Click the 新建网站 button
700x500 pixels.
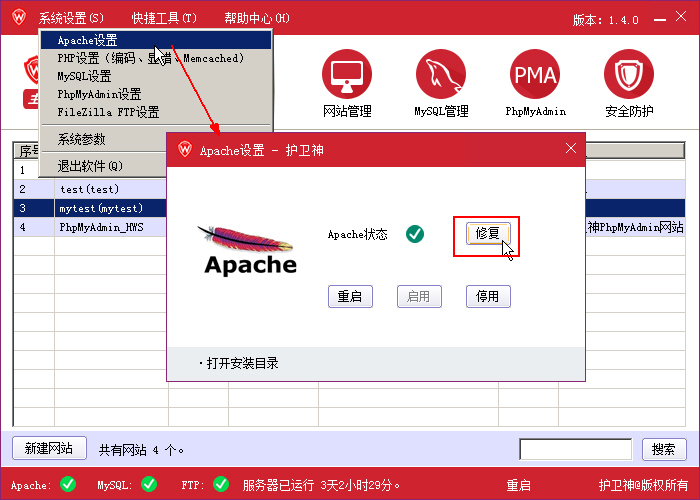[49, 448]
